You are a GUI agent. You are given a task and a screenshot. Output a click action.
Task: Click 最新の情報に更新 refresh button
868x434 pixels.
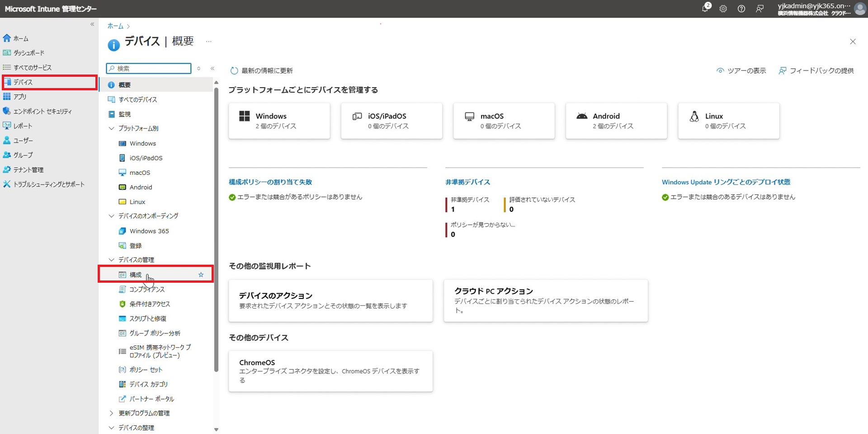pyautogui.click(x=262, y=70)
